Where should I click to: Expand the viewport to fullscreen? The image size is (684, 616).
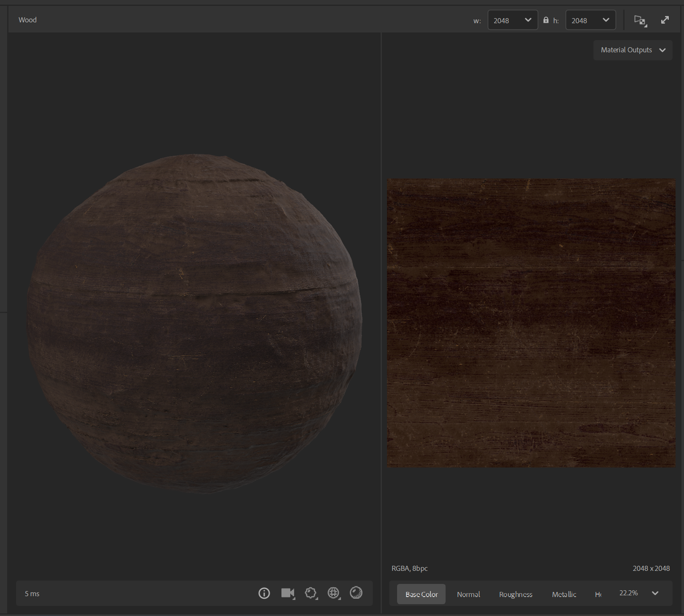(665, 20)
